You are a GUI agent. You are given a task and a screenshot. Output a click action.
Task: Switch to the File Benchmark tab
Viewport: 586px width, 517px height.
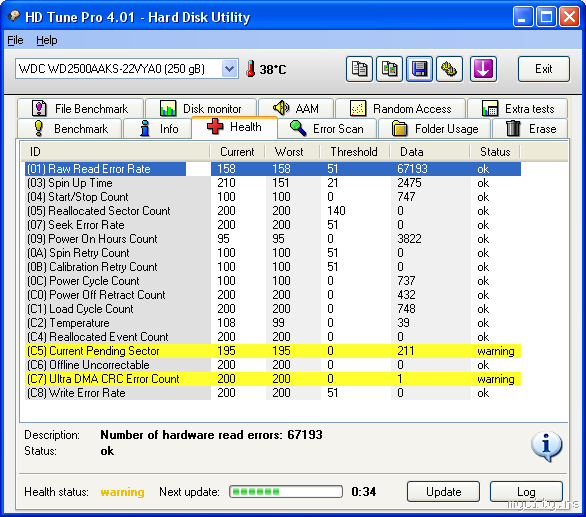tap(80, 108)
